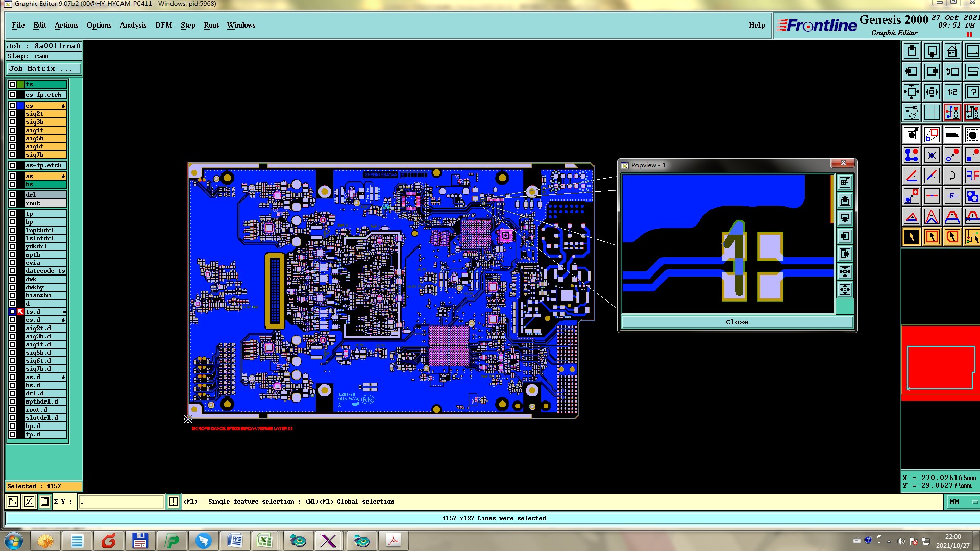Click the rotate feature icon
The image size is (980, 551).
pos(952,176)
